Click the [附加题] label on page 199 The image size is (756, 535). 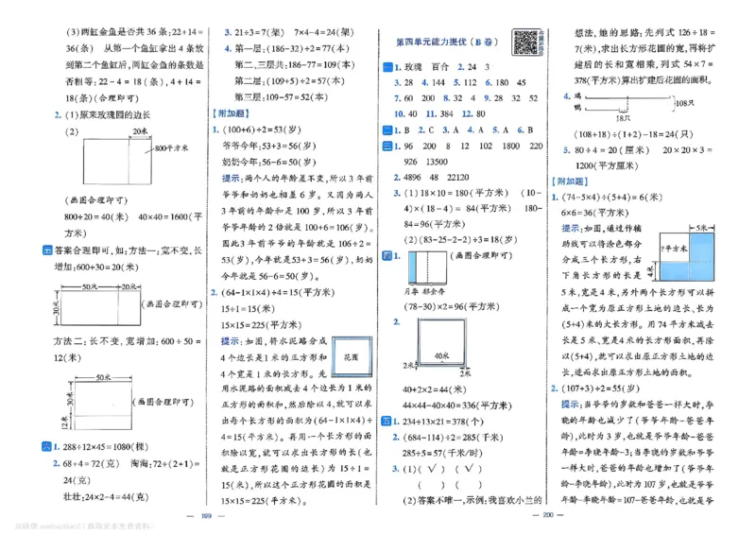click(x=231, y=113)
